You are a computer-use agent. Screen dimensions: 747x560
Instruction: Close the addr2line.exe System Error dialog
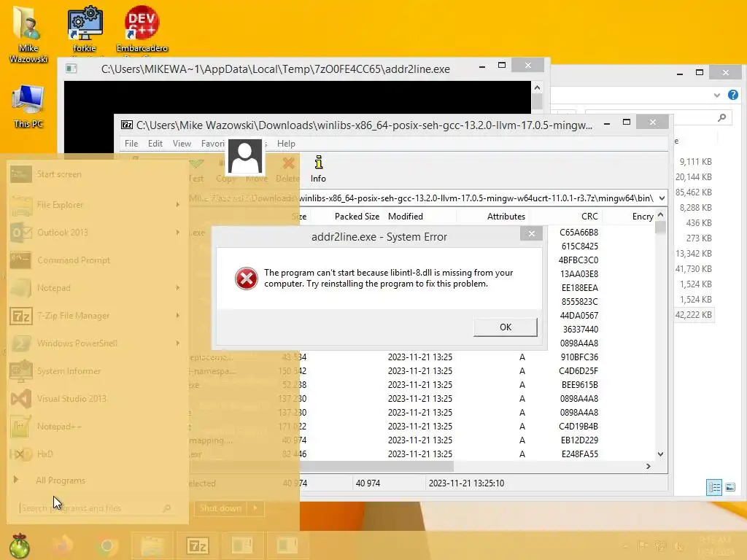(532, 233)
